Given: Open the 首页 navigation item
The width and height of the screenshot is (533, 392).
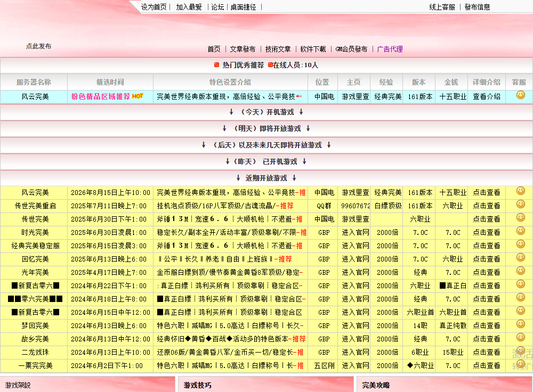Looking at the screenshot, I should click(x=214, y=49).
